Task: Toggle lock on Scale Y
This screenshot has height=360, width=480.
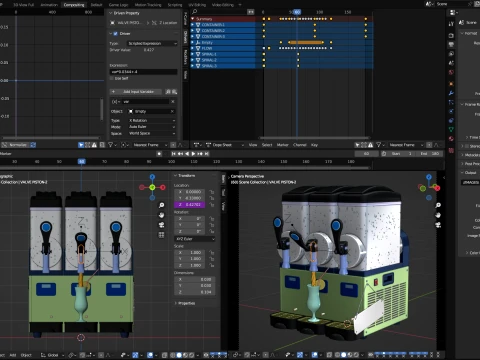Action: 211,259
